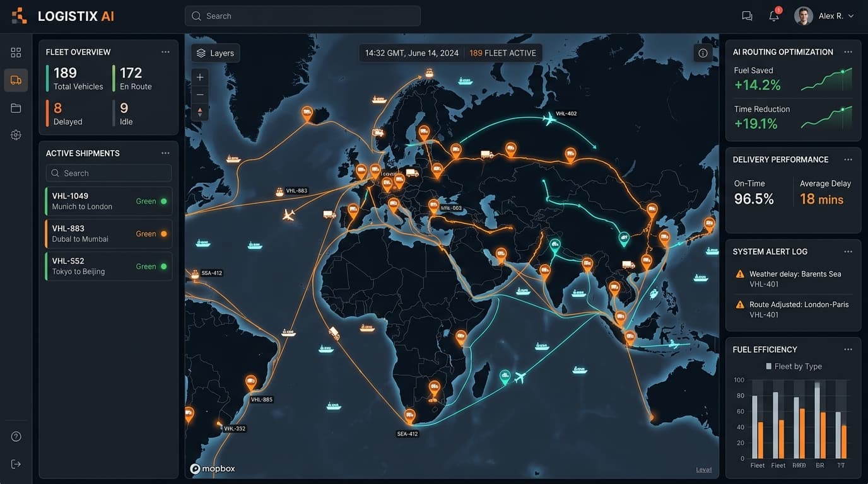Zoom in the map with plus button
Screen dimensions: 868x484
[x=200, y=77]
